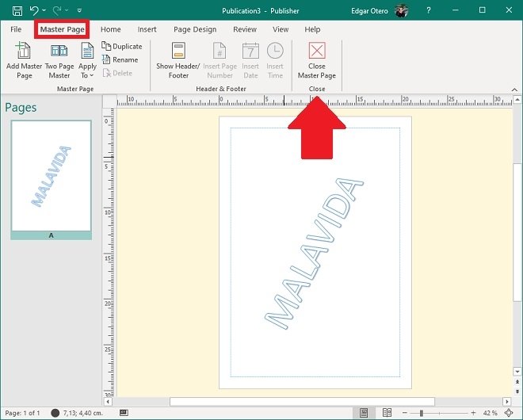Open the Apply To dropdown
Image resolution: width=523 pixels, height=420 pixels.
87,60
